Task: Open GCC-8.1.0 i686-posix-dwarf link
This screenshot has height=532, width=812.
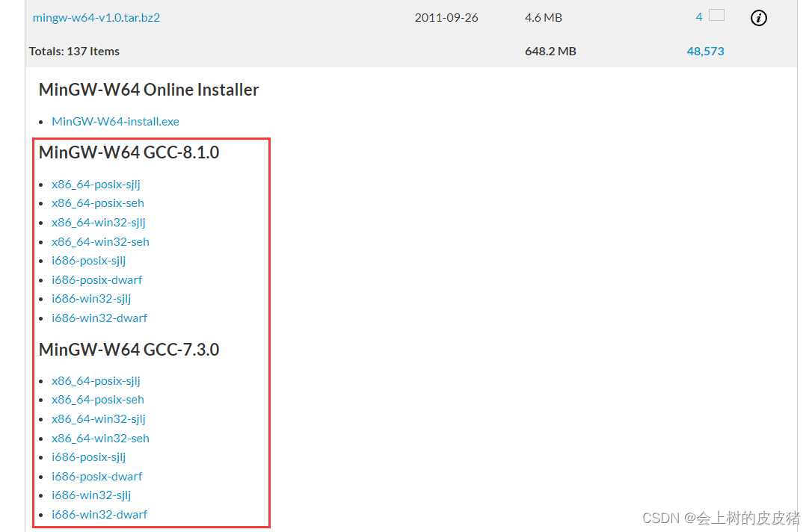Action: [97, 280]
